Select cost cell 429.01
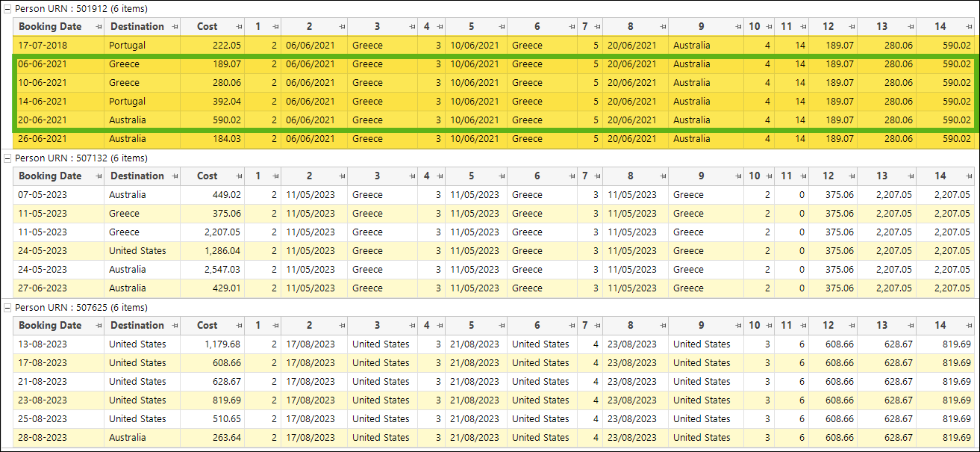Image resolution: width=980 pixels, height=452 pixels. (x=212, y=288)
